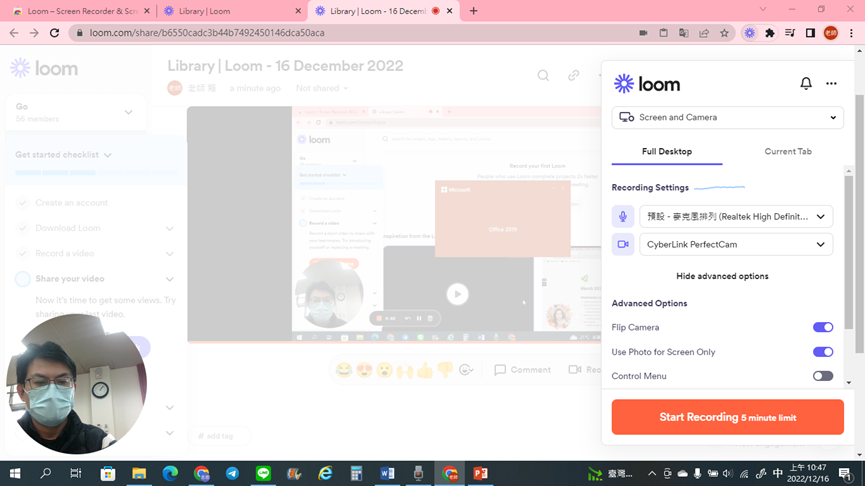The image size is (865, 486).
Task: Click the Loom extension icon in Chrome toolbar
Action: click(x=749, y=33)
